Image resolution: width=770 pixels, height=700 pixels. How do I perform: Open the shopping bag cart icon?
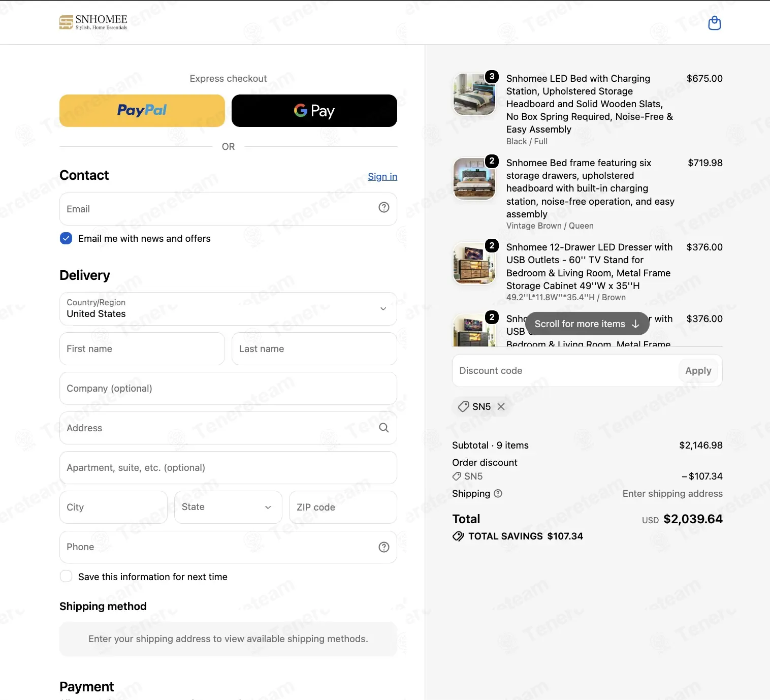(714, 23)
